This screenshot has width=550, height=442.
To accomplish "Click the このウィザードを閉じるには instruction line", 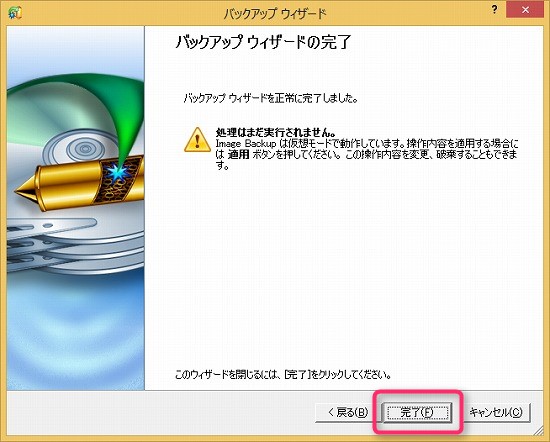I will tap(283, 375).
